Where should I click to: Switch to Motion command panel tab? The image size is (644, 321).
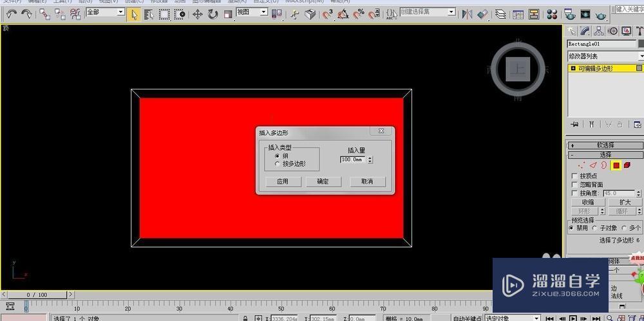pyautogui.click(x=613, y=31)
